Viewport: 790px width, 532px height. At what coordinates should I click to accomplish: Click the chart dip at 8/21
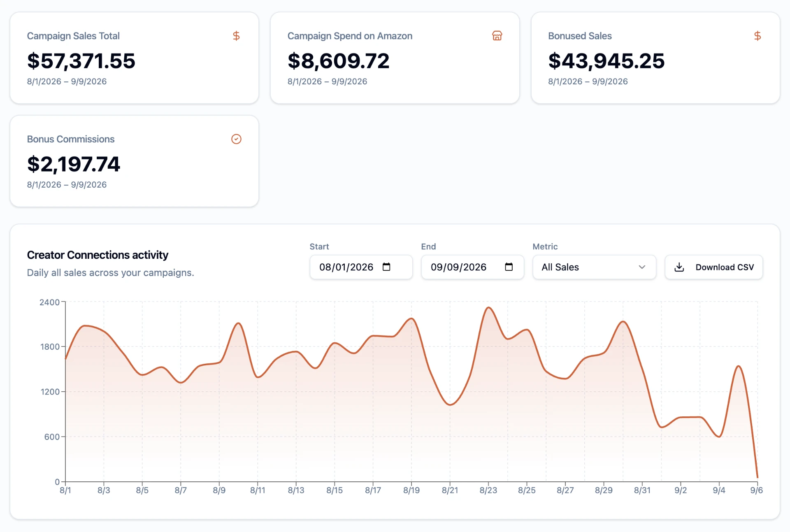click(x=450, y=405)
